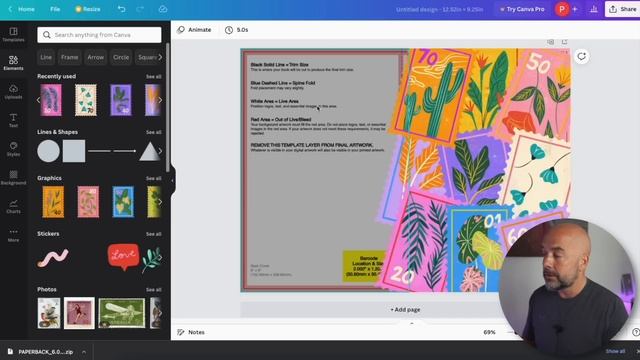The image size is (640, 360).
Task: Open the Resize option
Action: click(x=88, y=9)
